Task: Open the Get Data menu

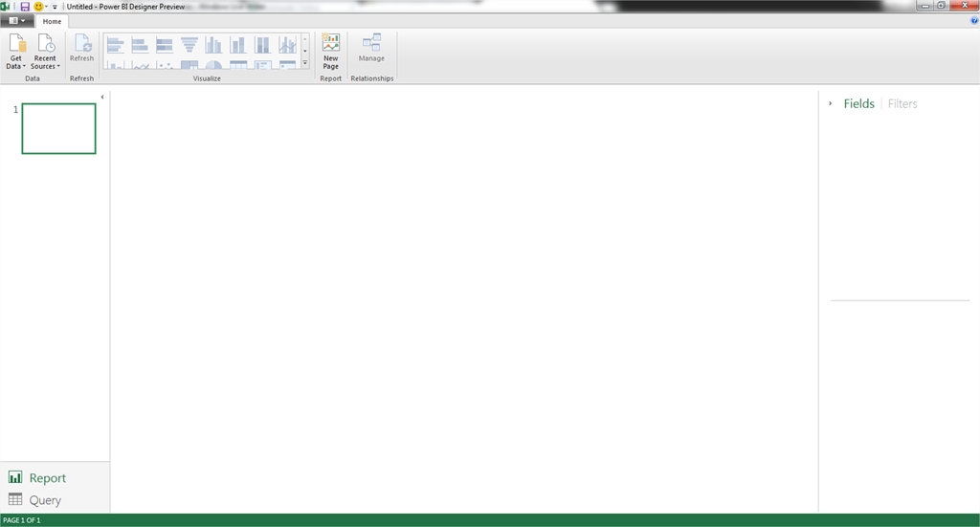Action: point(16,50)
